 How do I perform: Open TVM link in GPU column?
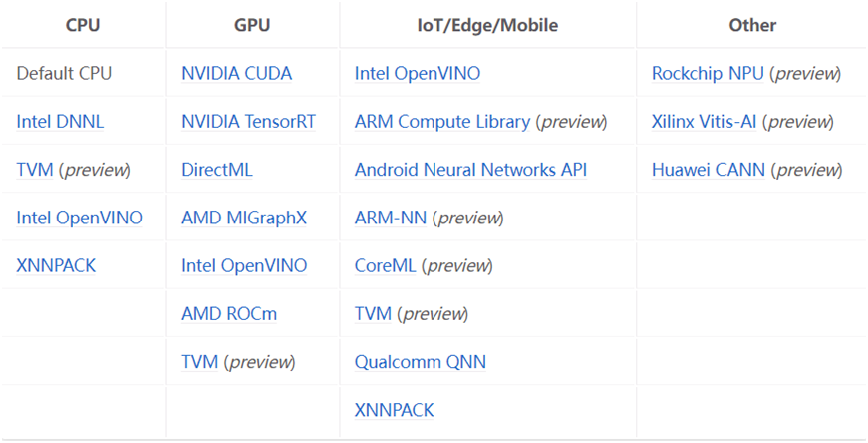[x=200, y=362]
